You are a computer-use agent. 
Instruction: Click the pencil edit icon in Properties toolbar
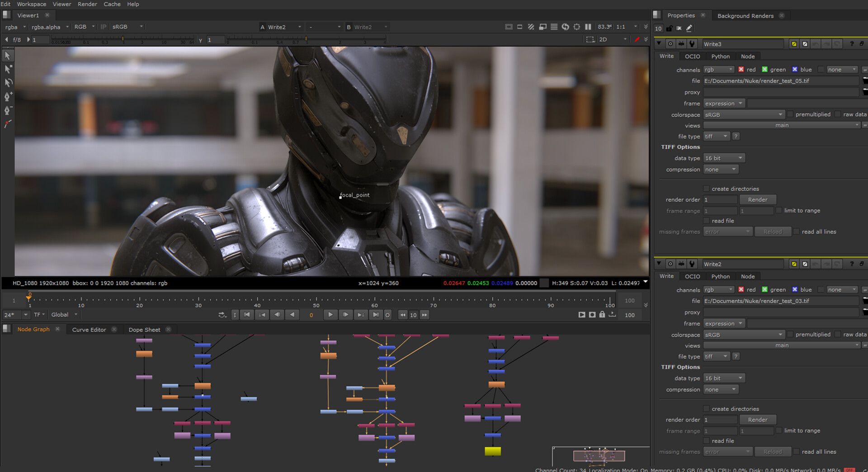click(689, 28)
